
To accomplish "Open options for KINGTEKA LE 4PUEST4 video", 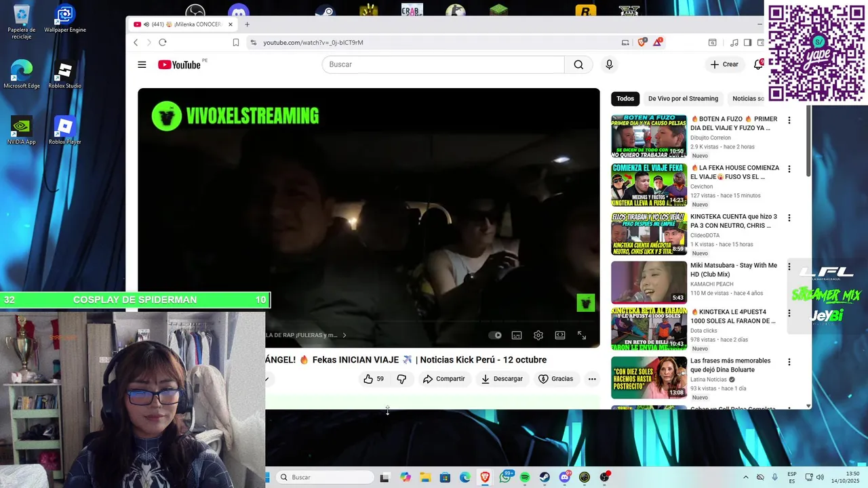I will (x=789, y=313).
